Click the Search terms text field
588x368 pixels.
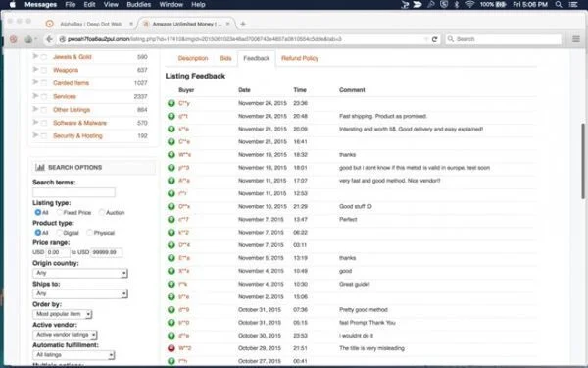click(73, 192)
